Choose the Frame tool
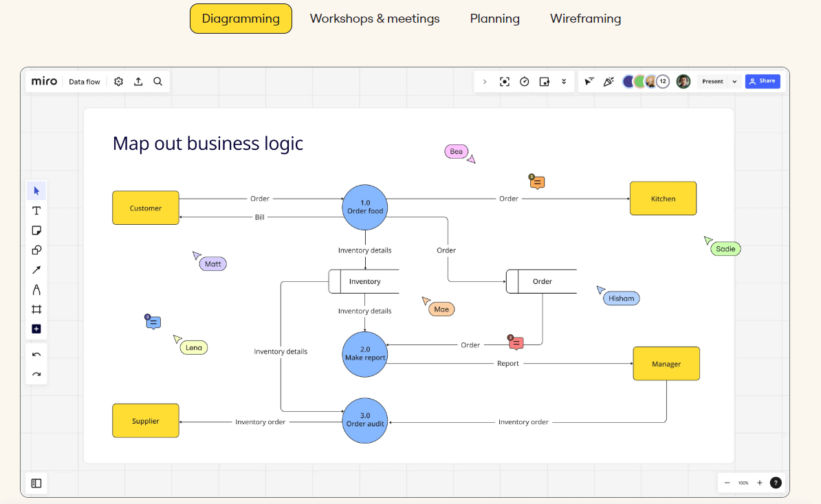Image resolution: width=821 pixels, height=504 pixels. 36,309
